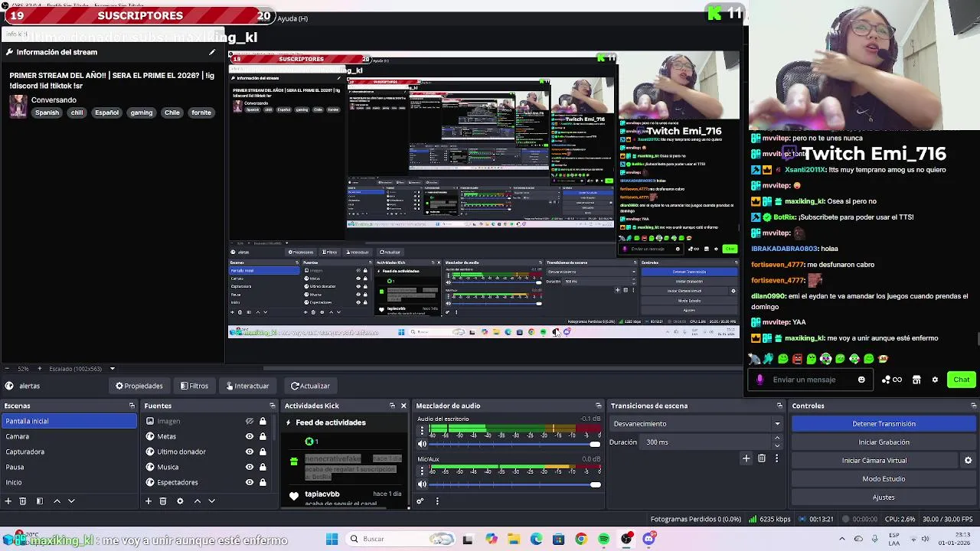Hide the Metas source via its eye icon
980x551 pixels.
coord(249,436)
